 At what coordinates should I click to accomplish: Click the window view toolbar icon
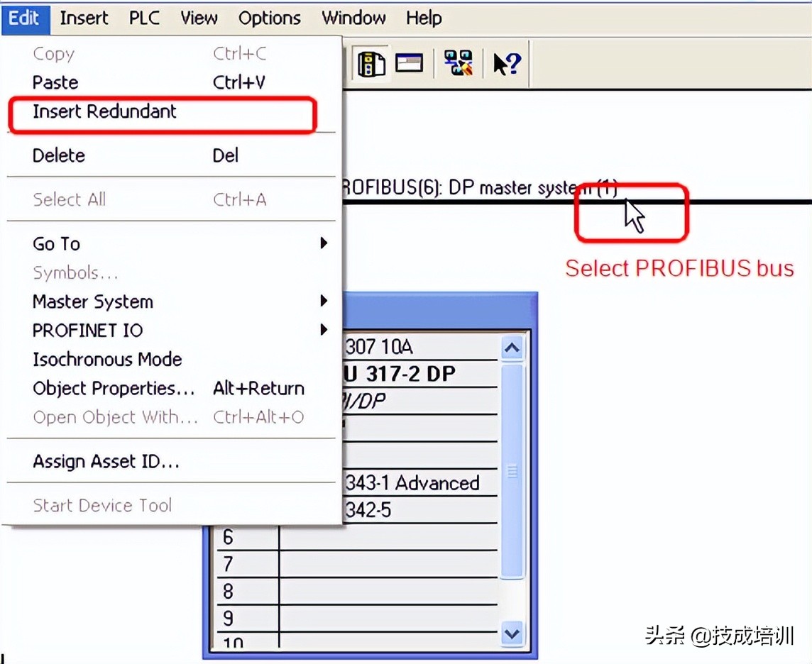pos(409,64)
